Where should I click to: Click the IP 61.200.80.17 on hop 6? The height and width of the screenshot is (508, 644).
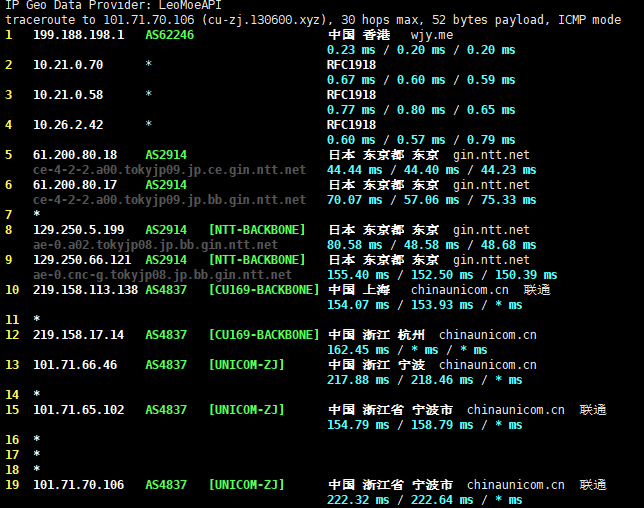coord(75,185)
